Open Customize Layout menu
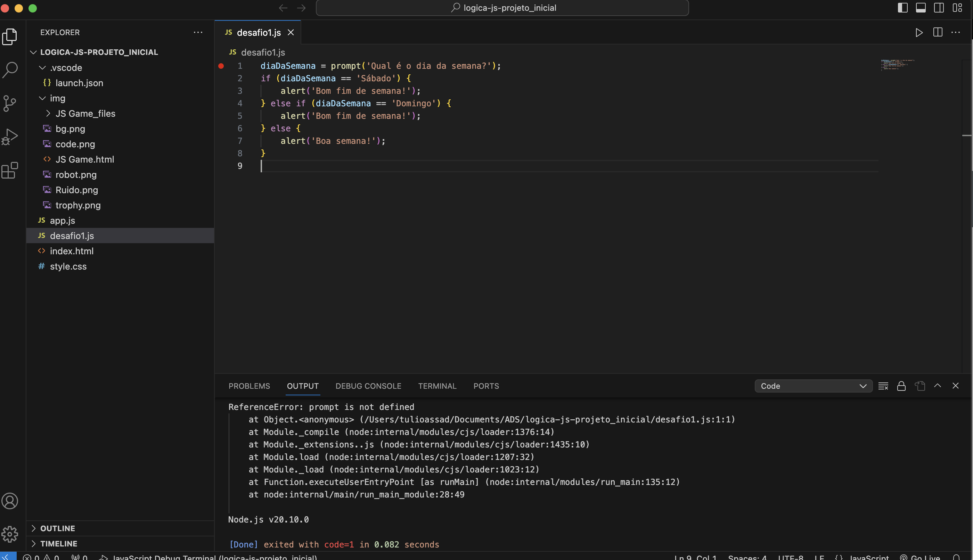973x560 pixels. coord(957,8)
